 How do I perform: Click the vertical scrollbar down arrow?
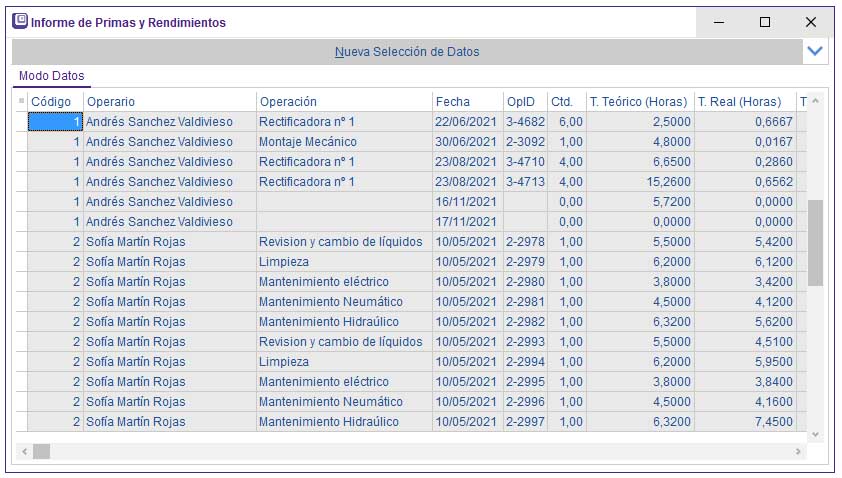click(815, 435)
